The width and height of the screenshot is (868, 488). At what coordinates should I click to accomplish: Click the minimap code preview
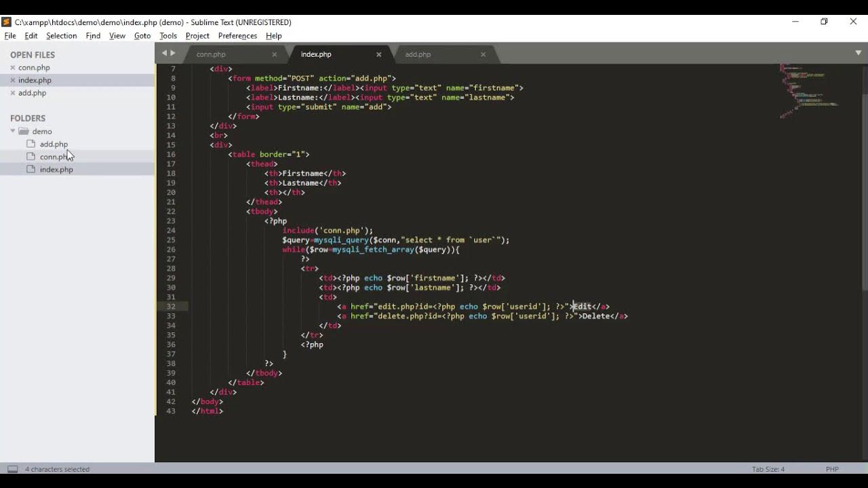(810, 91)
